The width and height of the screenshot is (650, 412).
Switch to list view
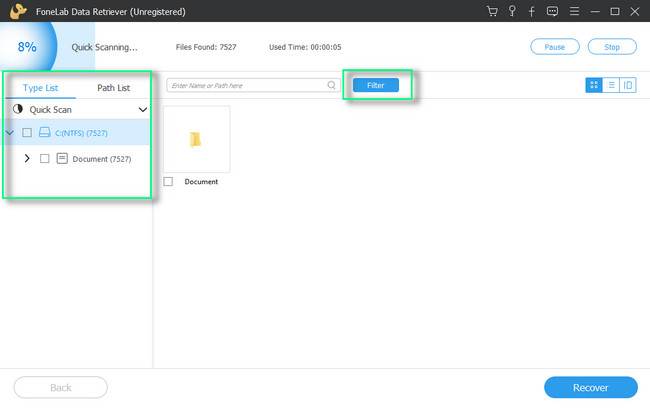611,85
